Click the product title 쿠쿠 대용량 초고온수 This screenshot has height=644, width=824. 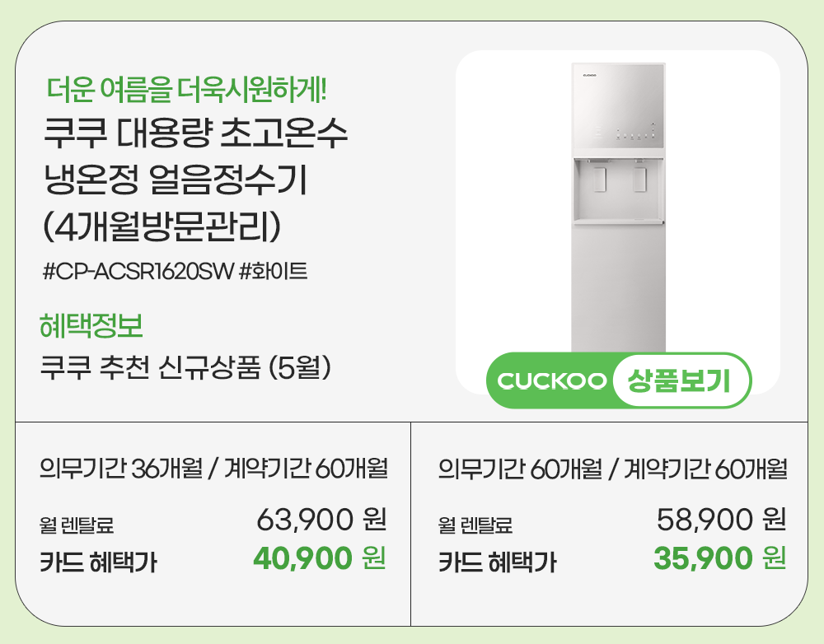[x=194, y=134]
